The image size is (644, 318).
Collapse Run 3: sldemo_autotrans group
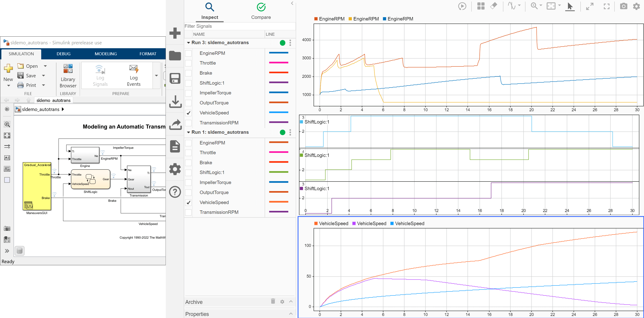pos(189,43)
